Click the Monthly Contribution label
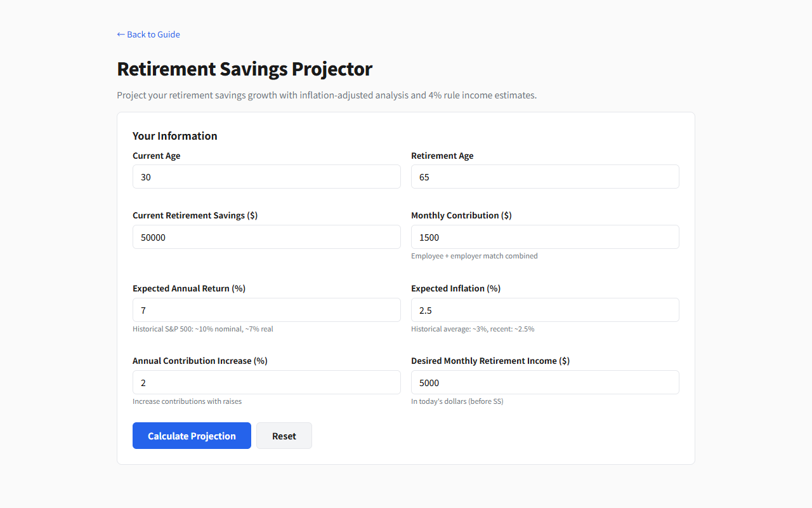 pos(461,215)
